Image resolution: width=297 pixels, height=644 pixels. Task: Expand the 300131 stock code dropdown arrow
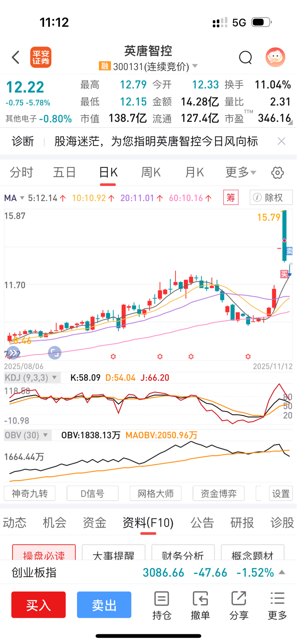[195, 66]
